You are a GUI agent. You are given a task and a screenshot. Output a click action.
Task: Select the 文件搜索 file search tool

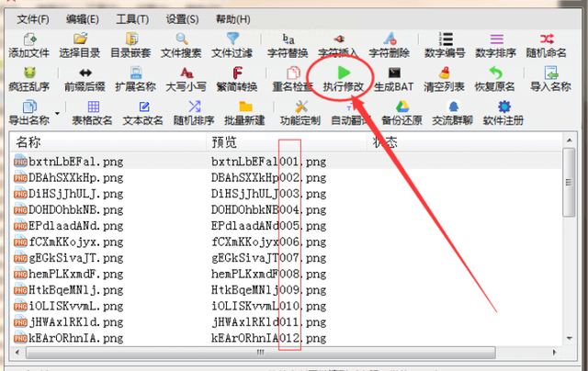(x=181, y=45)
